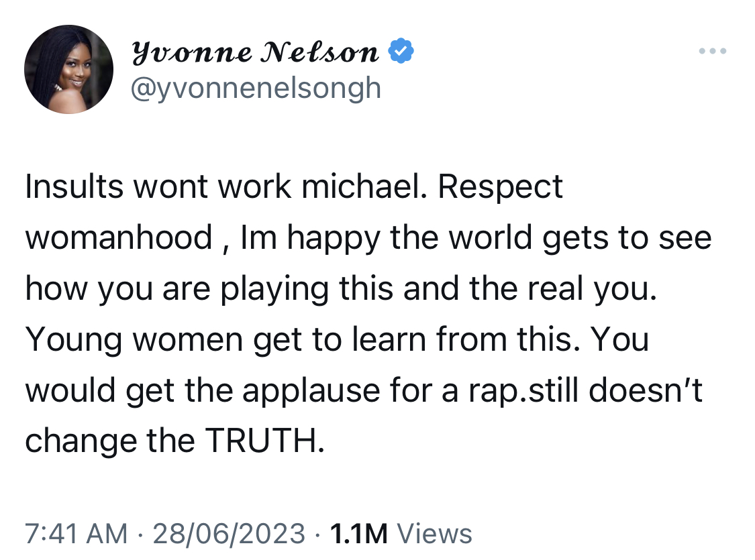This screenshot has width=755, height=560.
Task: Click the blue verified checkmark badge
Action: 401,50
